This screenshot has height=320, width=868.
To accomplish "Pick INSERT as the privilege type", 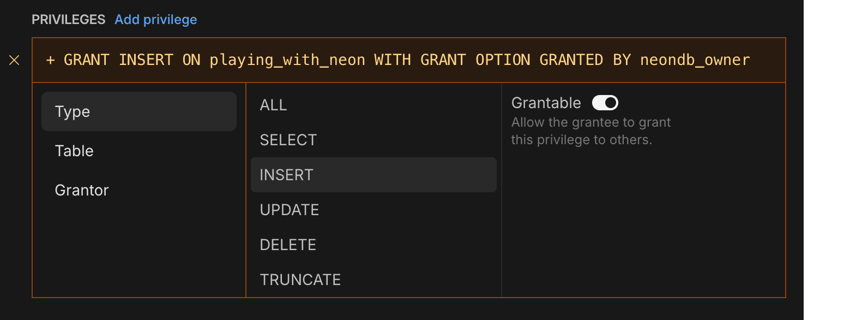I will [286, 175].
